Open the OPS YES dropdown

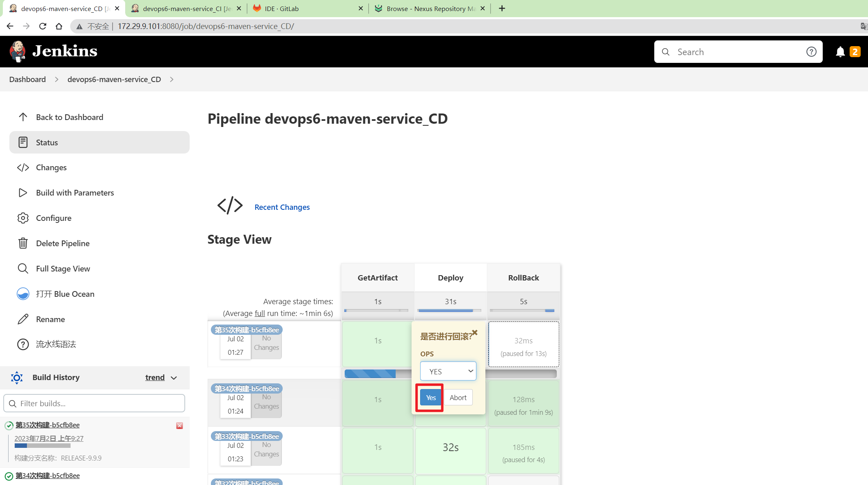[448, 371]
